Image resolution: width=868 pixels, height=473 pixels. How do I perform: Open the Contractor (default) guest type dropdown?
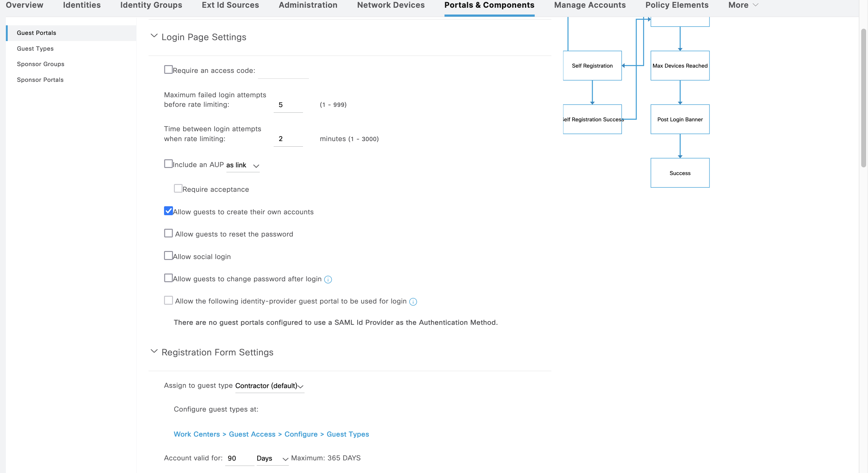point(269,386)
